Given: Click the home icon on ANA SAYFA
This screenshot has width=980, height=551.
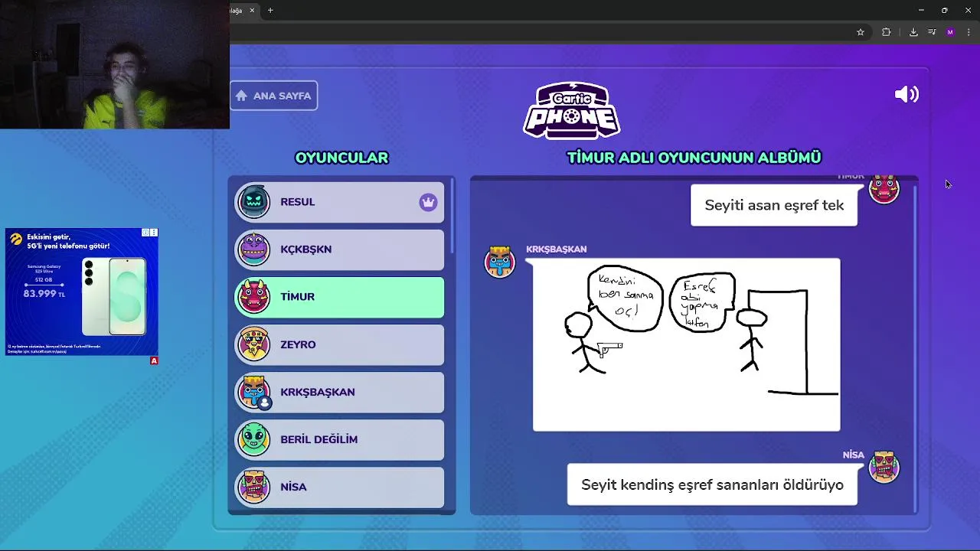Looking at the screenshot, I should click(x=241, y=96).
